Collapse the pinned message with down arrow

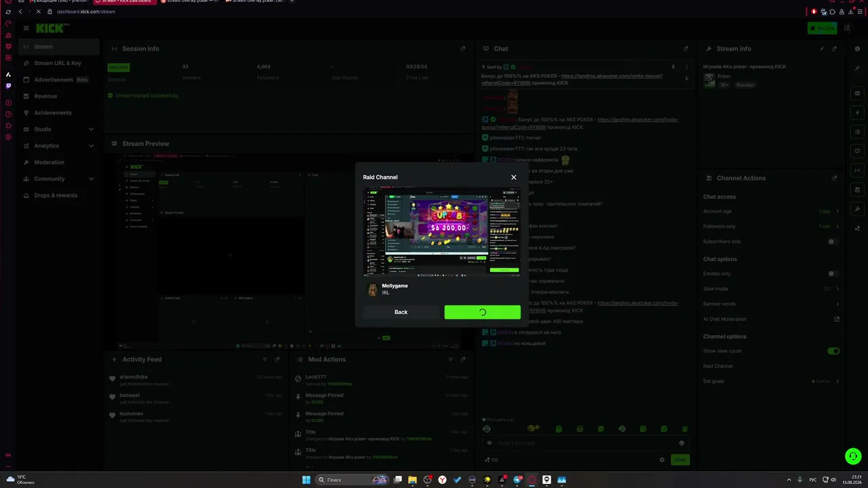coord(686,78)
